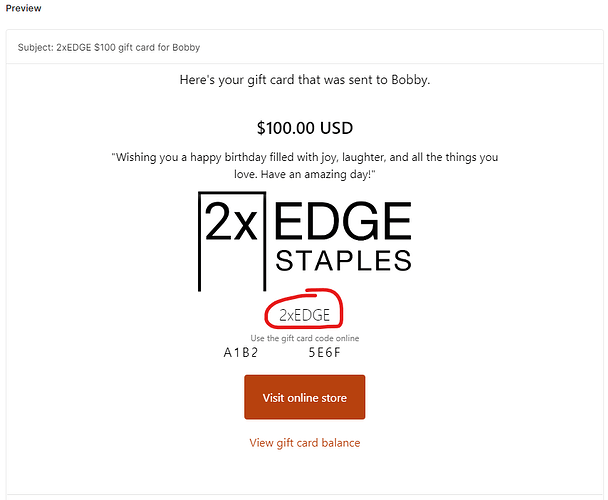
Task: Click "Use the gift card code online" text
Action: (304, 338)
